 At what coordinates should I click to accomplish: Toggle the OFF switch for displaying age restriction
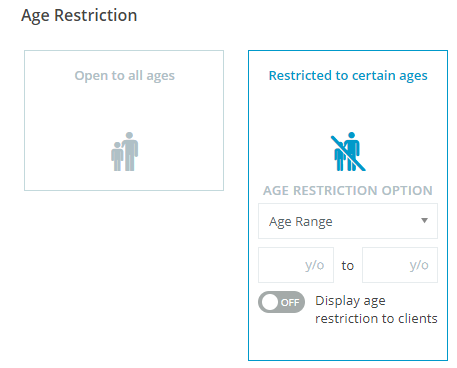click(281, 302)
